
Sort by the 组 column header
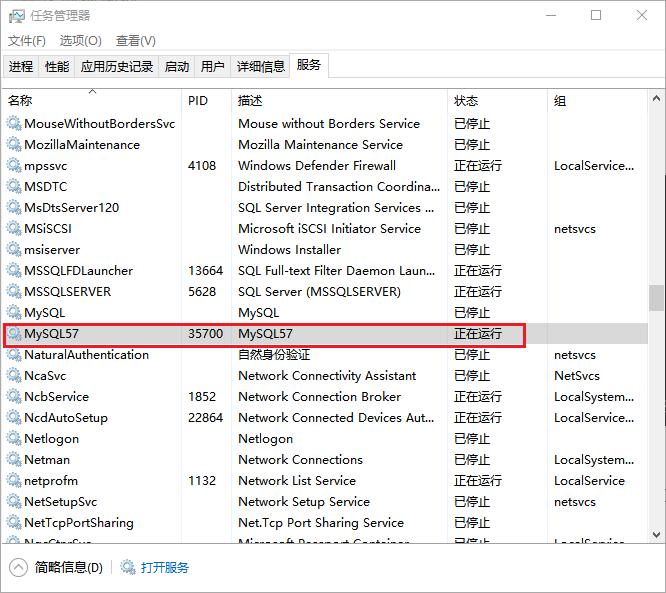click(x=598, y=101)
